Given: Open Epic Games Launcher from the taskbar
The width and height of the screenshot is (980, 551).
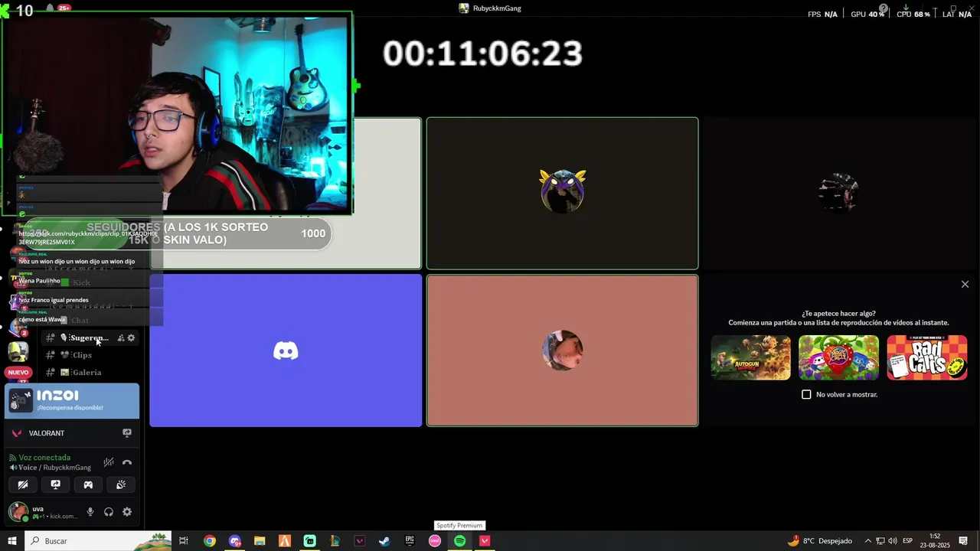Looking at the screenshot, I should [x=410, y=541].
